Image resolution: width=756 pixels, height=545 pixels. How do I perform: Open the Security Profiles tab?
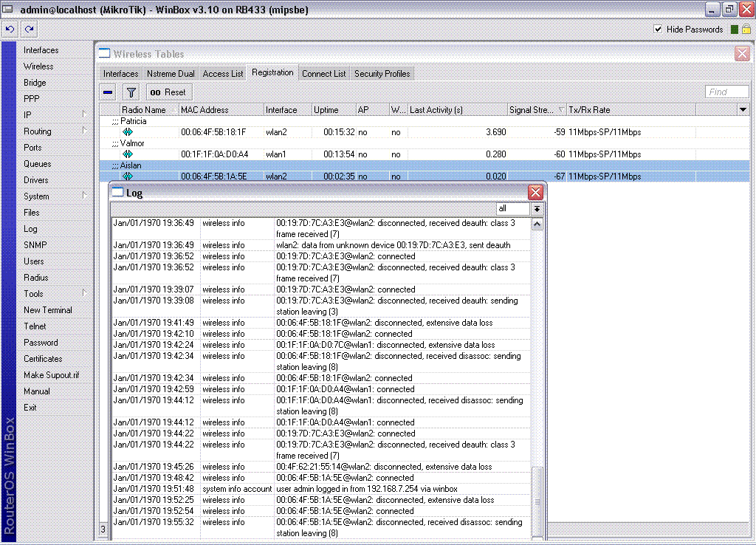[x=382, y=74]
